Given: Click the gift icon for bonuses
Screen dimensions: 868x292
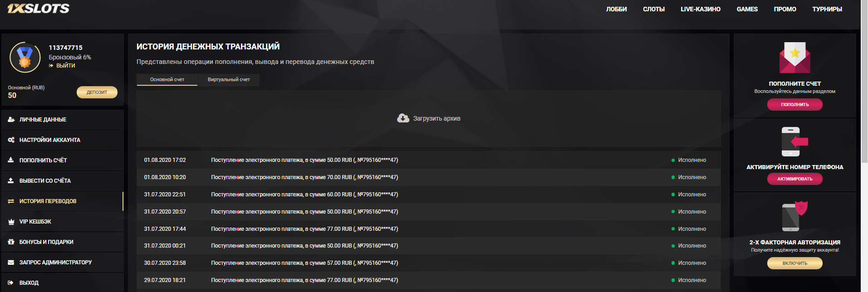Looking at the screenshot, I should pos(11,242).
